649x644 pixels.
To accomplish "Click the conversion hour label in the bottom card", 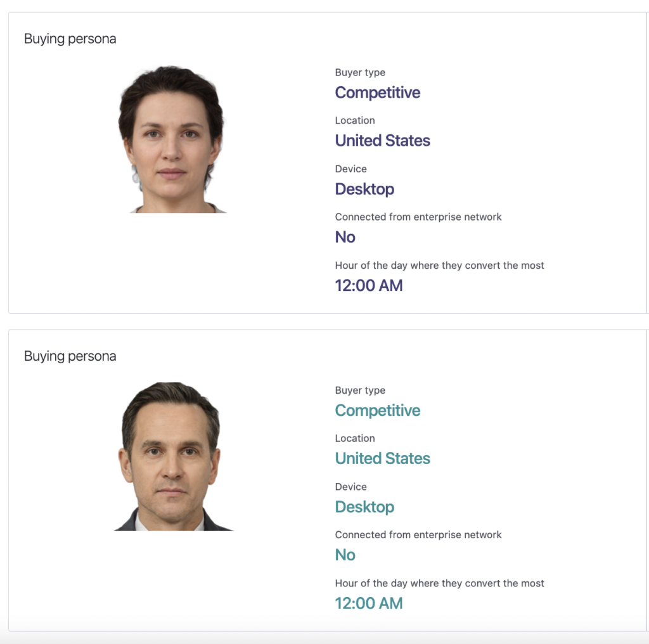I will [x=439, y=583].
